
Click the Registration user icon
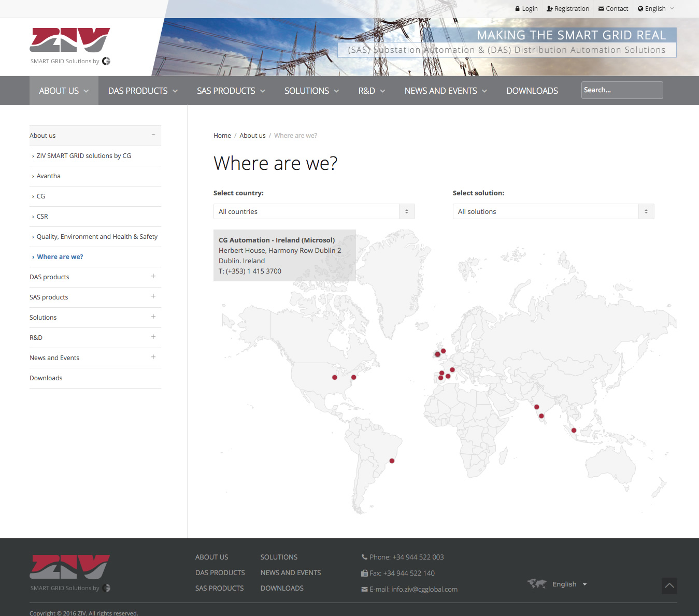(549, 9)
